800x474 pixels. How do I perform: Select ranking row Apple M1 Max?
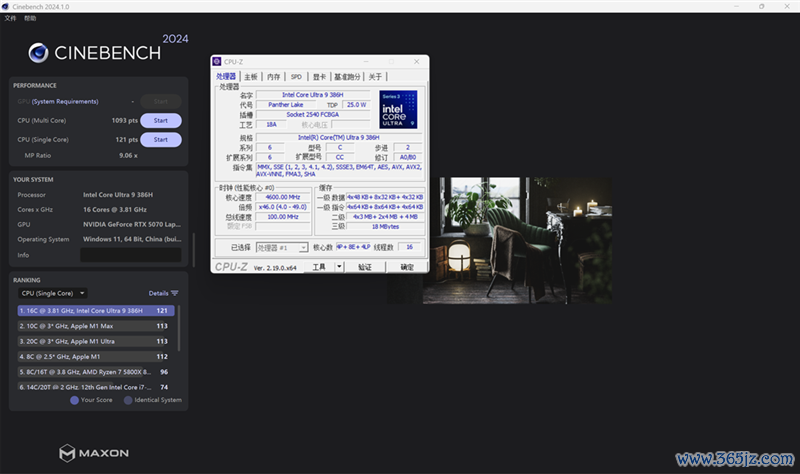coord(96,326)
